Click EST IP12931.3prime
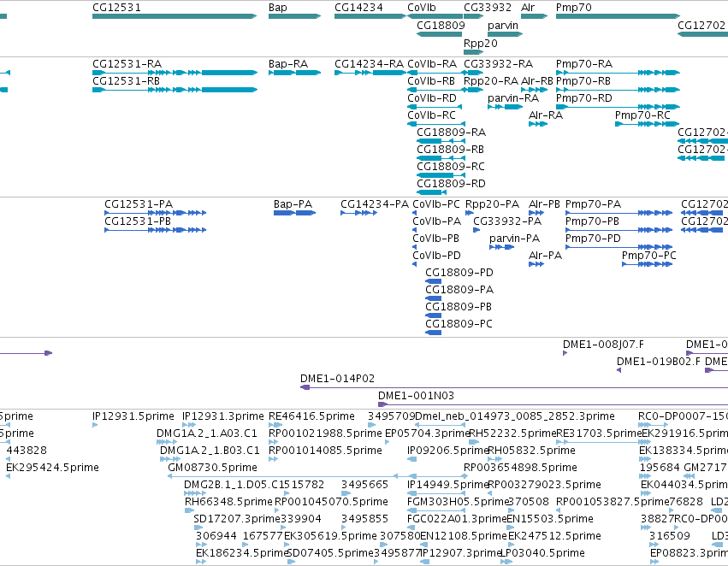Screen dimensions: 728x566 point(189,425)
